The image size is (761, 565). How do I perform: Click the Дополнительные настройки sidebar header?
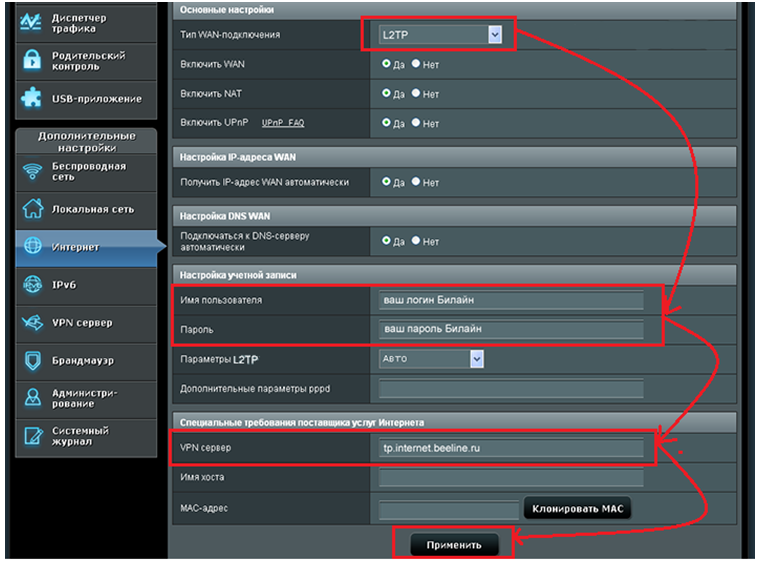coord(86,142)
